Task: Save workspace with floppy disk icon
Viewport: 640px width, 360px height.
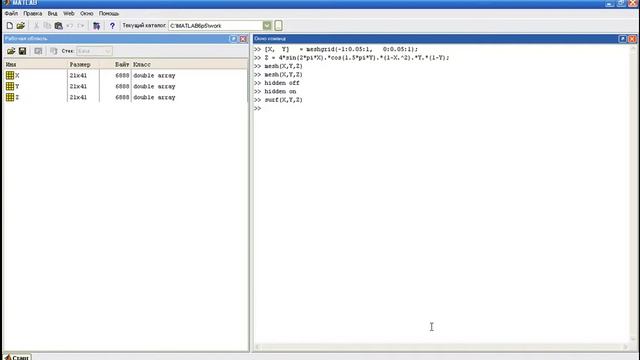Action: click(22, 51)
